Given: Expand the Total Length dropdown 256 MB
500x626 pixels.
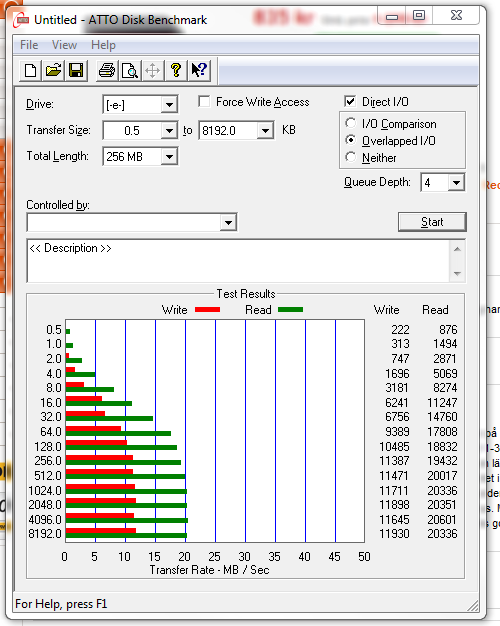Looking at the screenshot, I should 169,156.
